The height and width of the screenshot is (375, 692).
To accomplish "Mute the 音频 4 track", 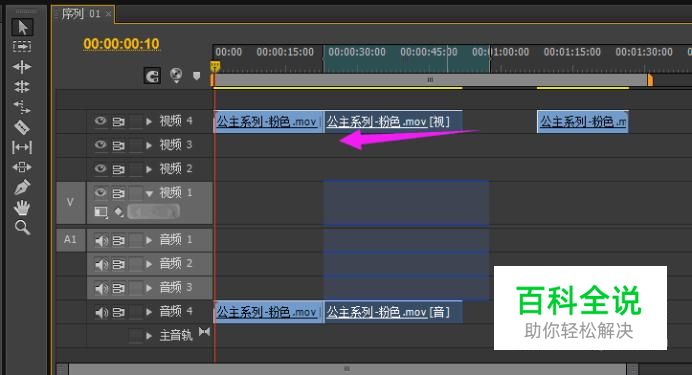I will pyautogui.click(x=101, y=312).
